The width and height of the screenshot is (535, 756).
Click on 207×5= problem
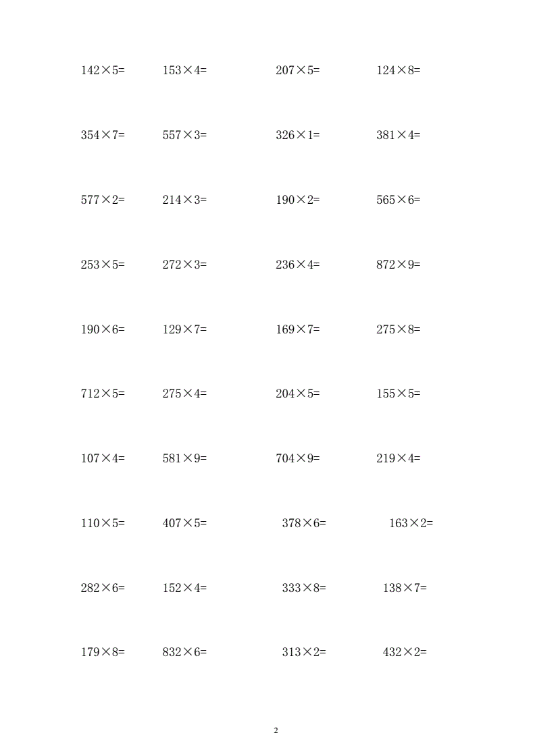tap(298, 70)
